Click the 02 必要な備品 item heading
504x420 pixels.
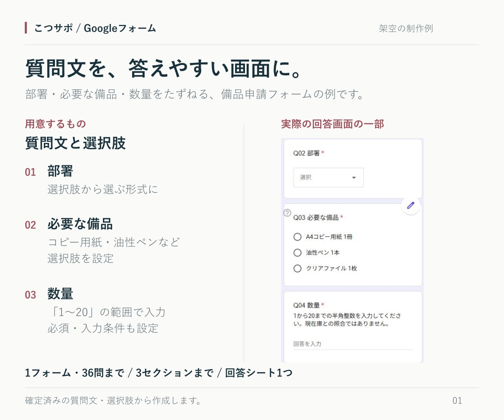pyautogui.click(x=69, y=224)
